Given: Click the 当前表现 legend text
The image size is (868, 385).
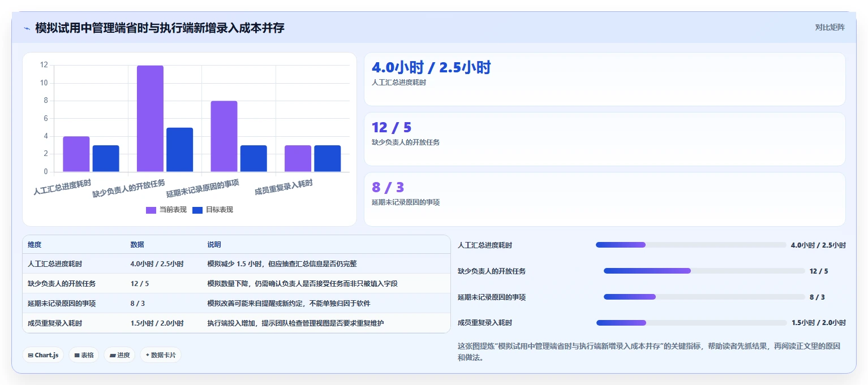Looking at the screenshot, I should coord(173,210).
